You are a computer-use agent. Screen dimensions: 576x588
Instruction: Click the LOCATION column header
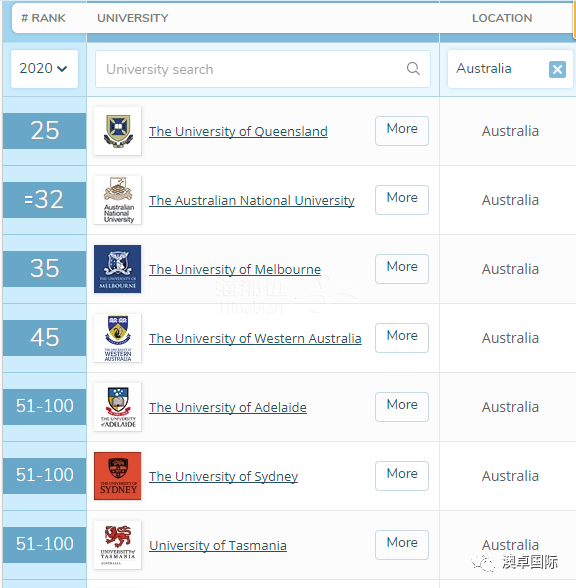click(x=502, y=18)
